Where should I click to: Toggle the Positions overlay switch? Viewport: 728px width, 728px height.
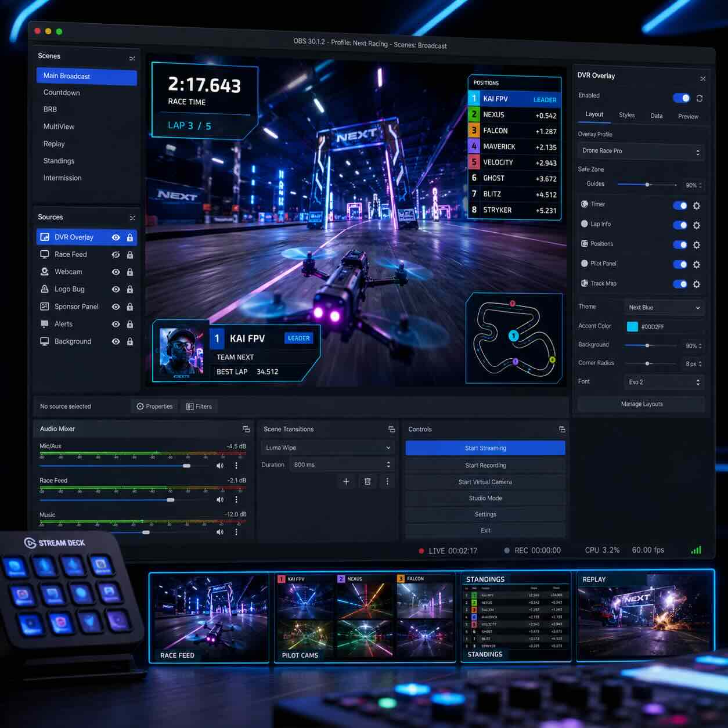[x=680, y=245]
